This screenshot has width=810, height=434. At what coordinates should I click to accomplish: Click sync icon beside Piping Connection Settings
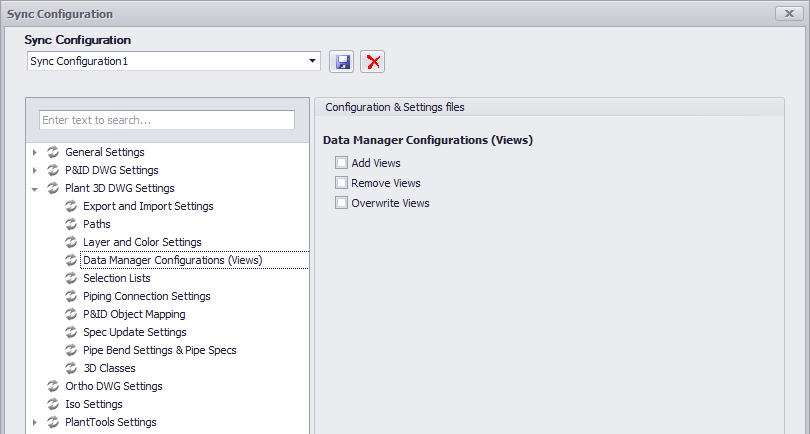pyautogui.click(x=71, y=297)
